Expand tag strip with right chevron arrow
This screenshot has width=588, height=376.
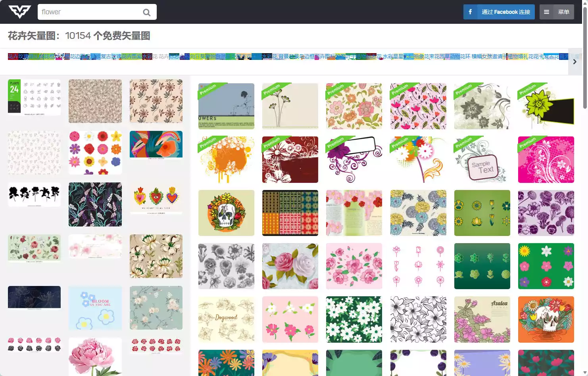tap(575, 61)
